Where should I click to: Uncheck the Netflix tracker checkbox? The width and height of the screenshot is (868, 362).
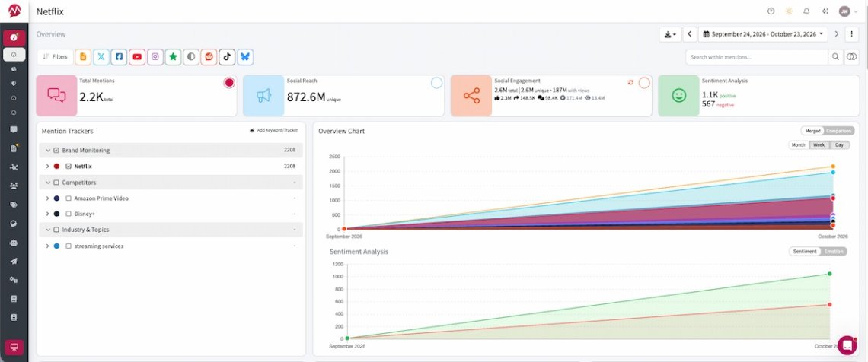click(x=69, y=166)
